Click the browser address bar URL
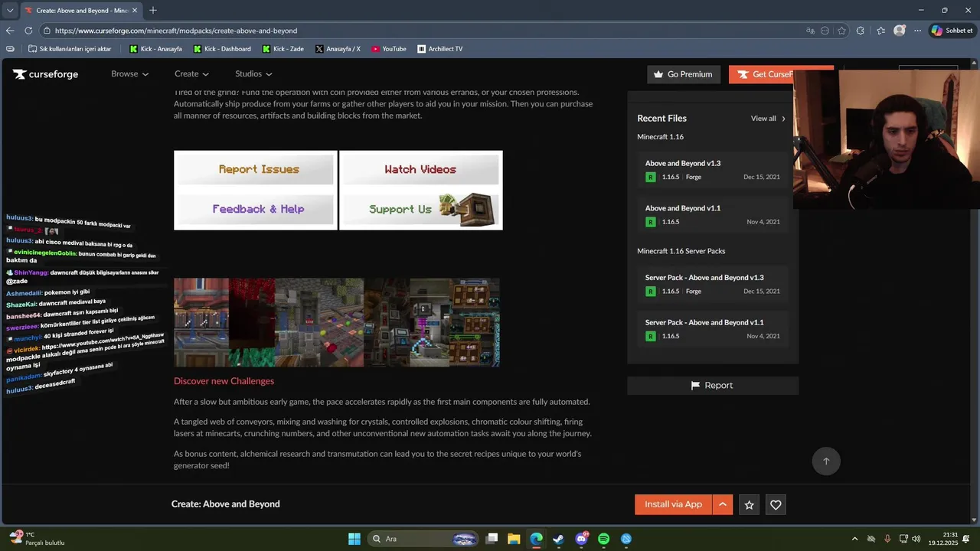The height and width of the screenshot is (551, 980). click(x=176, y=31)
